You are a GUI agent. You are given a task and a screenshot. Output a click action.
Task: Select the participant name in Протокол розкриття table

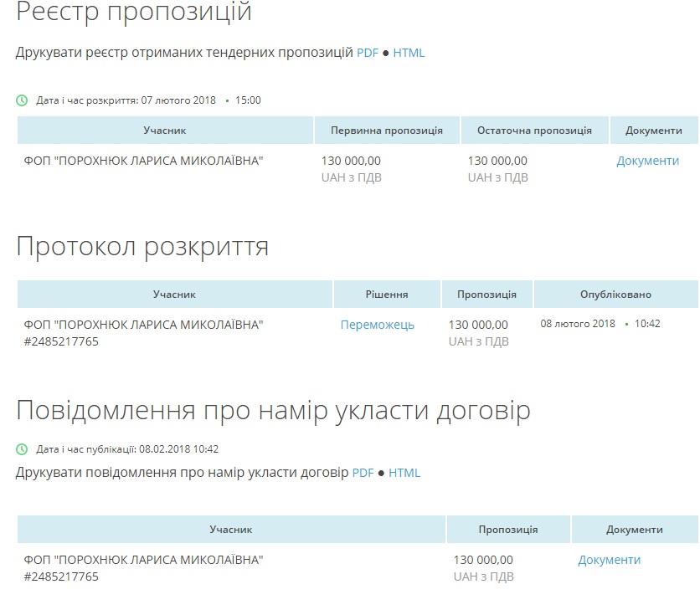click(x=143, y=325)
